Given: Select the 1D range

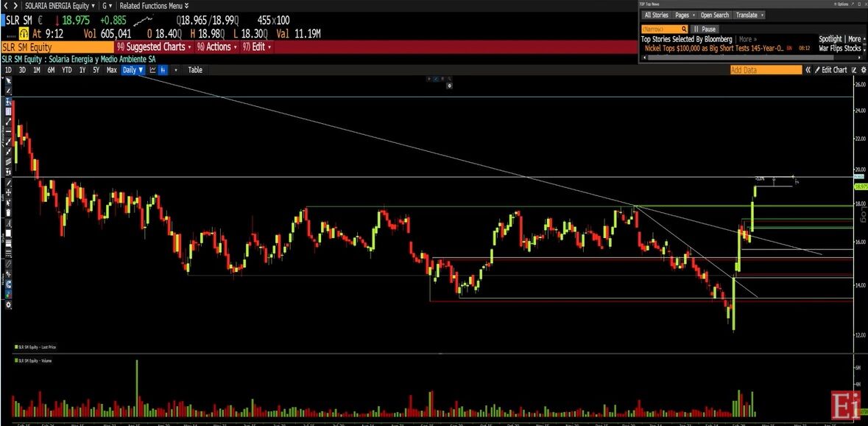Looking at the screenshot, I should pyautogui.click(x=8, y=70).
